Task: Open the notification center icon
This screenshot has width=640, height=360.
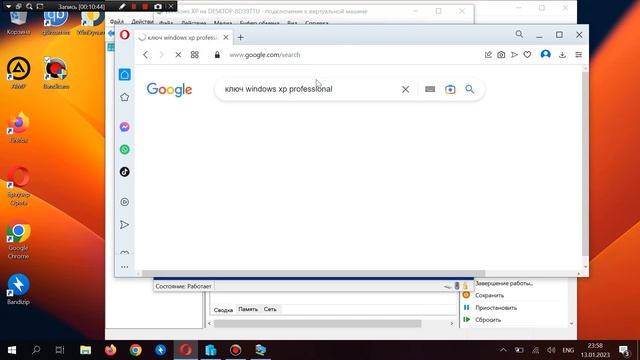Action: click(x=624, y=350)
